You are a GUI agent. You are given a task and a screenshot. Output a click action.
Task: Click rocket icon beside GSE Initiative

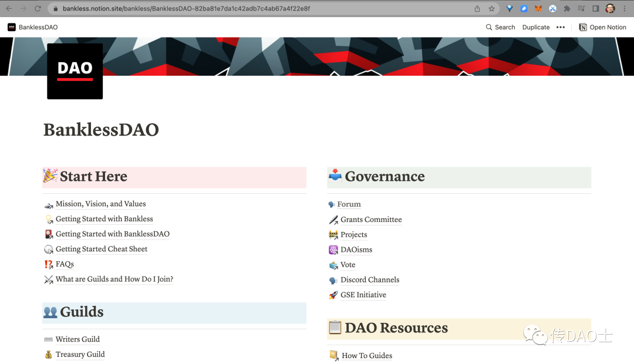pos(333,295)
